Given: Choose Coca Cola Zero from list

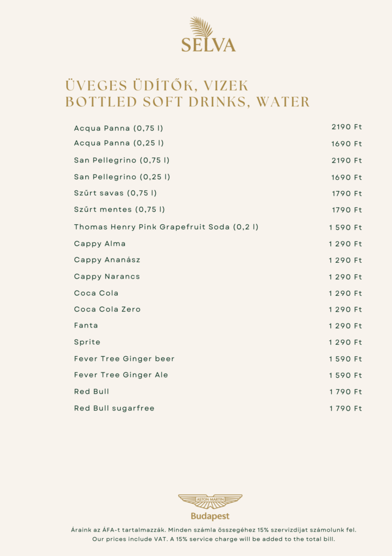Looking at the screenshot, I should 107,309.
